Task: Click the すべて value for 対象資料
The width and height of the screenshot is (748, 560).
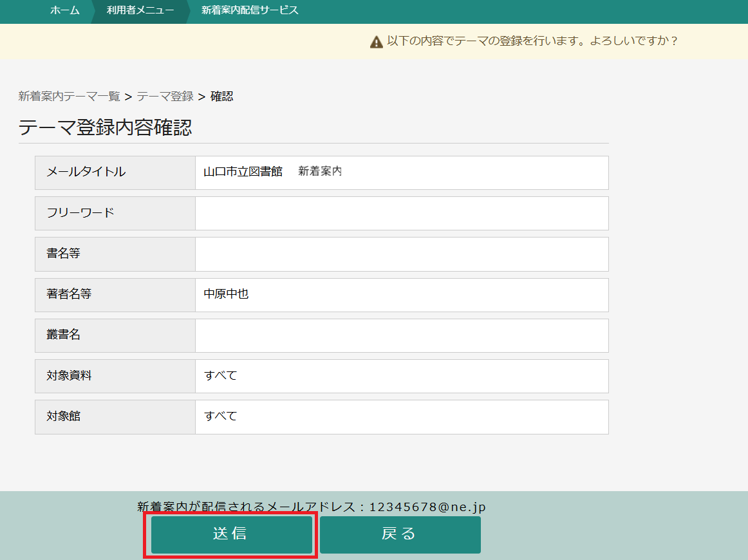Action: (x=221, y=375)
